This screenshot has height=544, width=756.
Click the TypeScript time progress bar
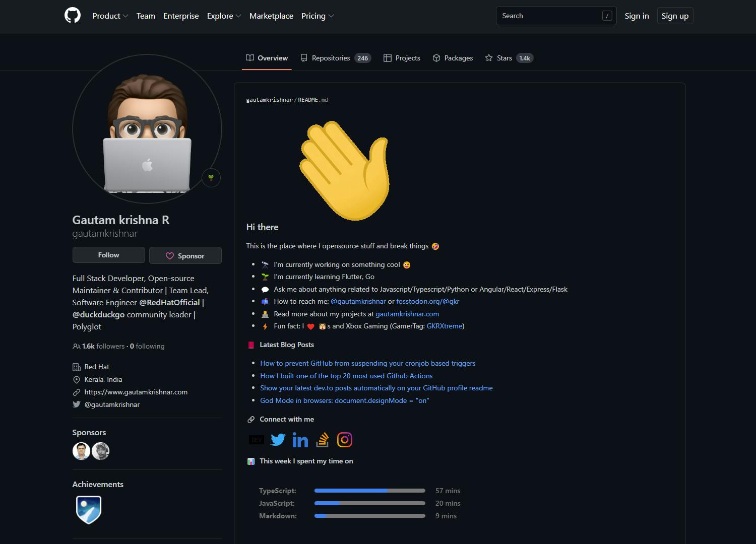[x=370, y=491]
